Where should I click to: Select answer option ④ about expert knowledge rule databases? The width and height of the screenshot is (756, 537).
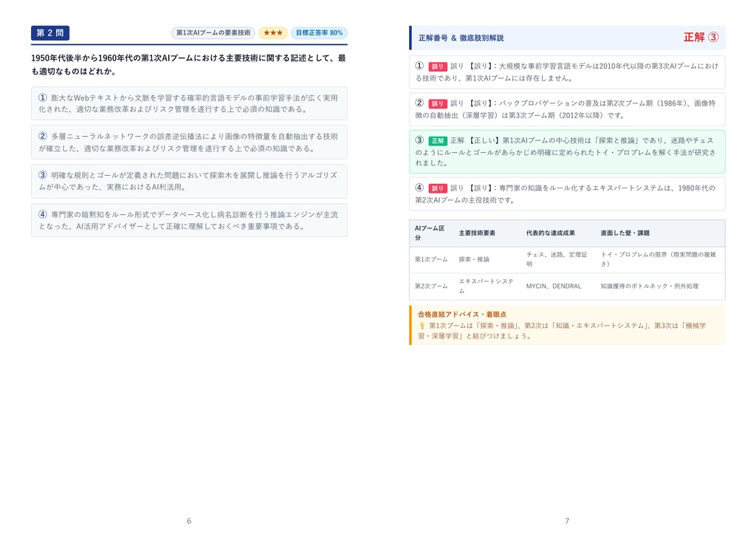189,220
